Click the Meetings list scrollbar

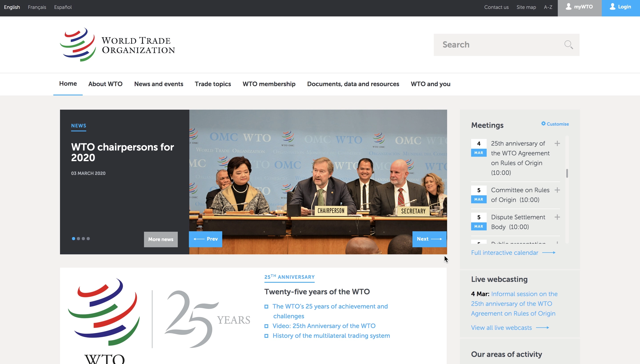[x=567, y=173]
